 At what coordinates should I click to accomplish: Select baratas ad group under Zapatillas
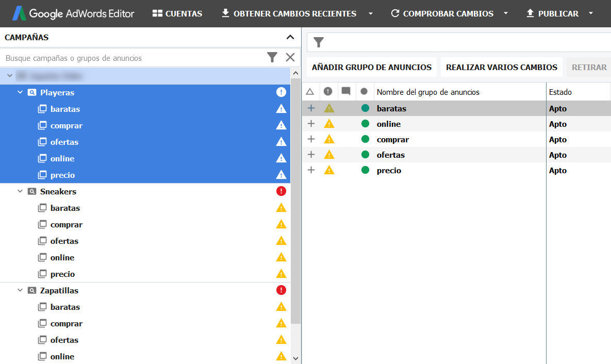(65, 307)
